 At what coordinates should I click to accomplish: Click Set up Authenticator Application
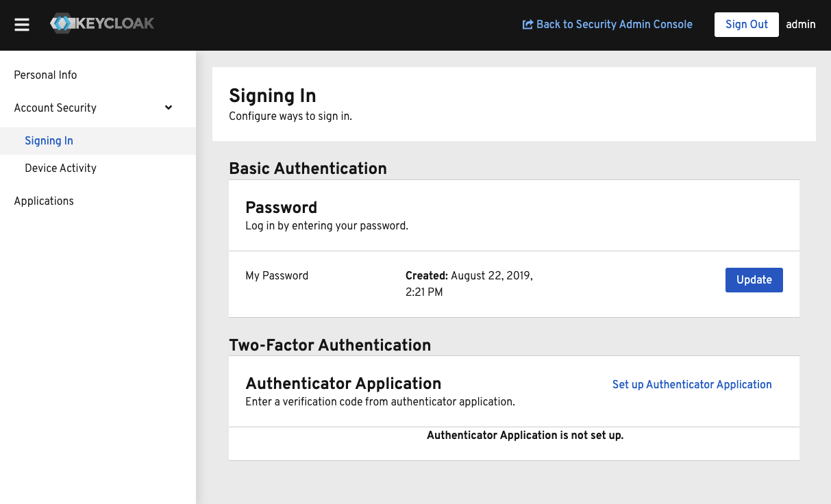click(x=692, y=384)
